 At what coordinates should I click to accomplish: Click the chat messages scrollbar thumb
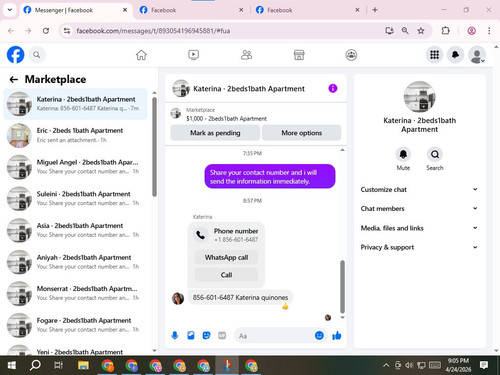pyautogui.click(x=342, y=287)
